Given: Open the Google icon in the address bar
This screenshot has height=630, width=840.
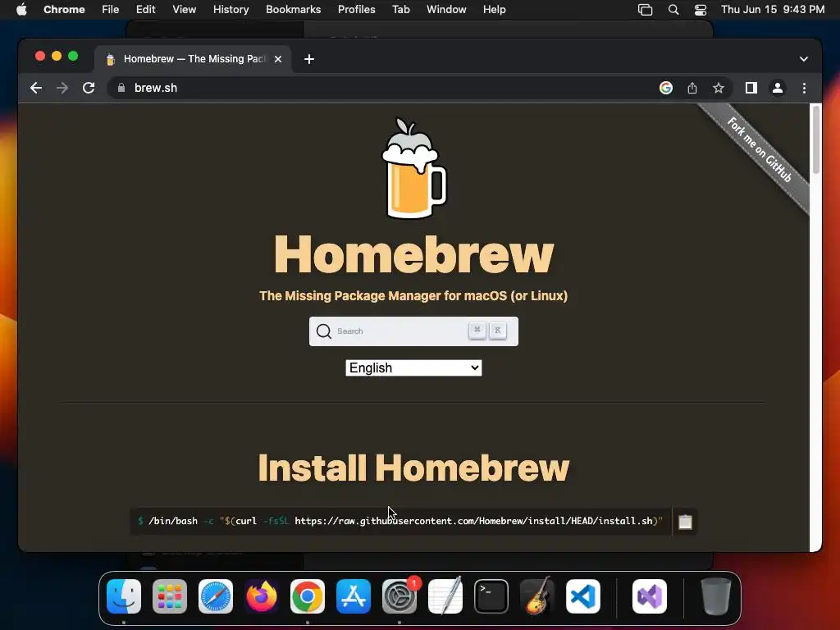Looking at the screenshot, I should [x=666, y=88].
